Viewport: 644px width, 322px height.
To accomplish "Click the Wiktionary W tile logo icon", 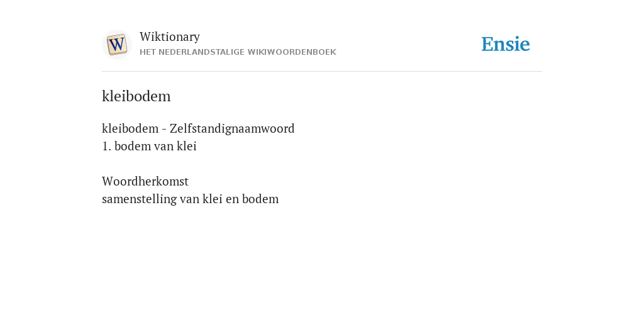I will pyautogui.click(x=116, y=45).
